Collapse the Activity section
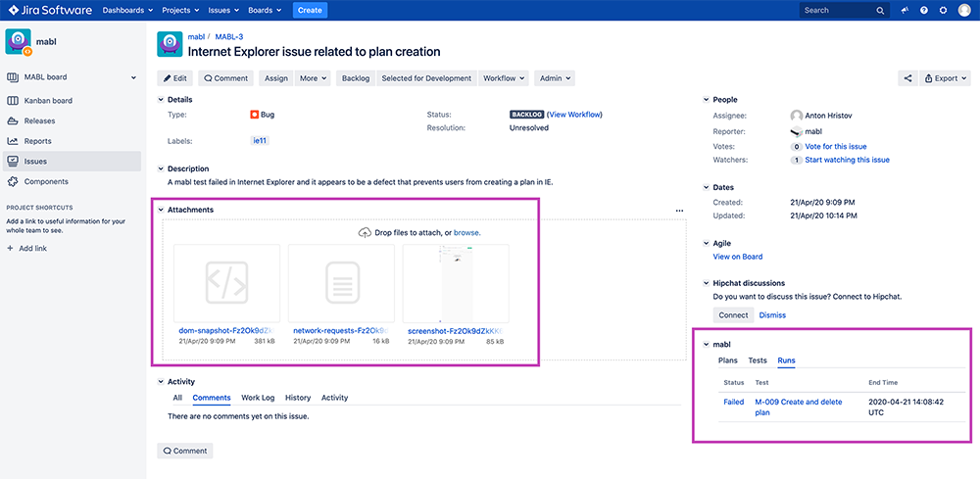 [162, 382]
